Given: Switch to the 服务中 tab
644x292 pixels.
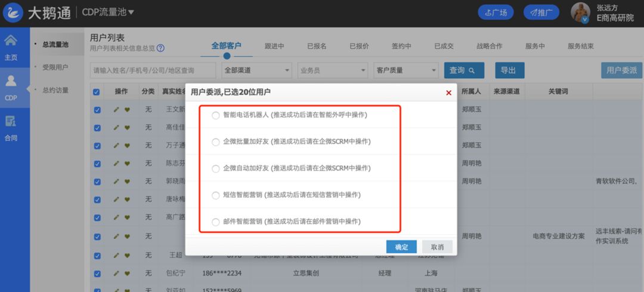Looking at the screenshot, I should click(535, 46).
